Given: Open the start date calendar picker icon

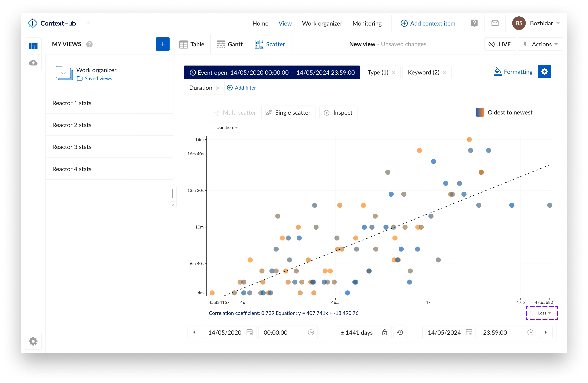Looking at the screenshot, I should (x=249, y=332).
